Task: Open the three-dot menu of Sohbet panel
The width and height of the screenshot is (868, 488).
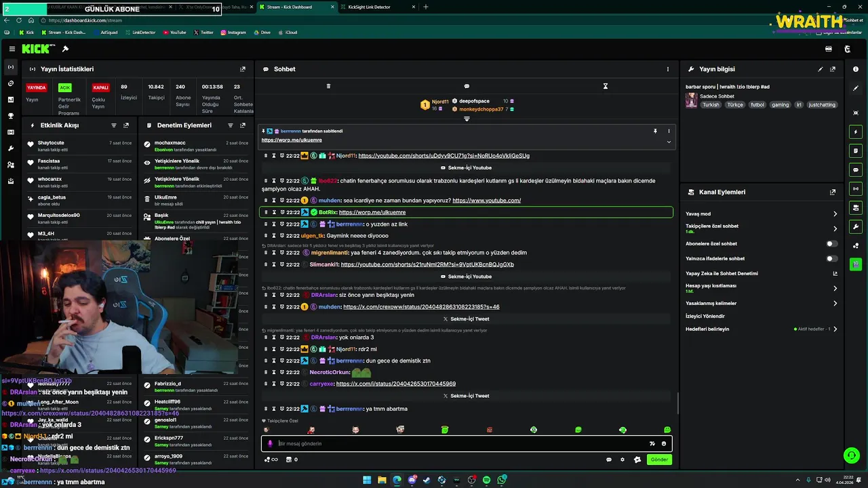Action: click(x=667, y=69)
